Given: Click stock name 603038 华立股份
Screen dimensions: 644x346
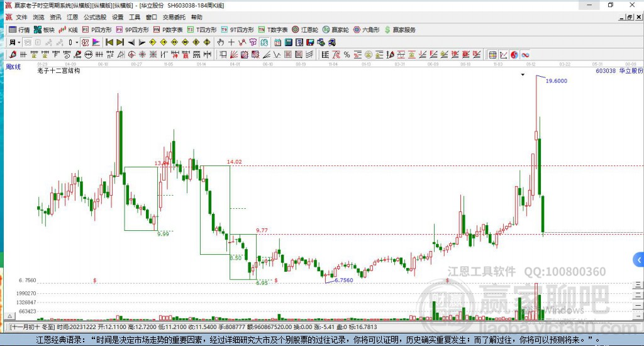Looking at the screenshot, I should pyautogui.click(x=619, y=71).
